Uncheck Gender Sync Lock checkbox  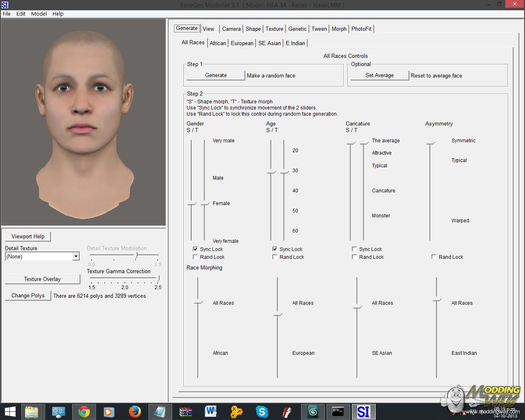click(195, 249)
